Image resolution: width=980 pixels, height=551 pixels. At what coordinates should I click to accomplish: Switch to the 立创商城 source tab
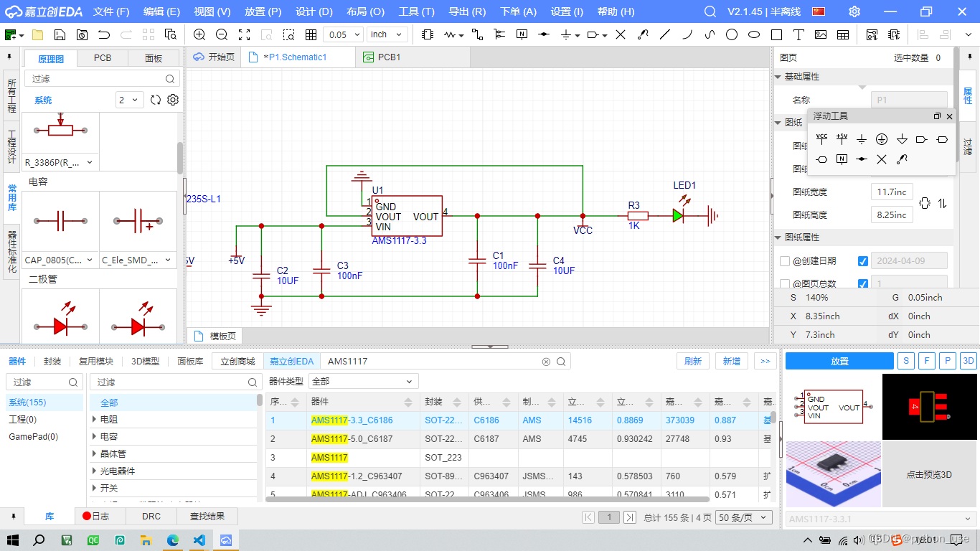[237, 362]
